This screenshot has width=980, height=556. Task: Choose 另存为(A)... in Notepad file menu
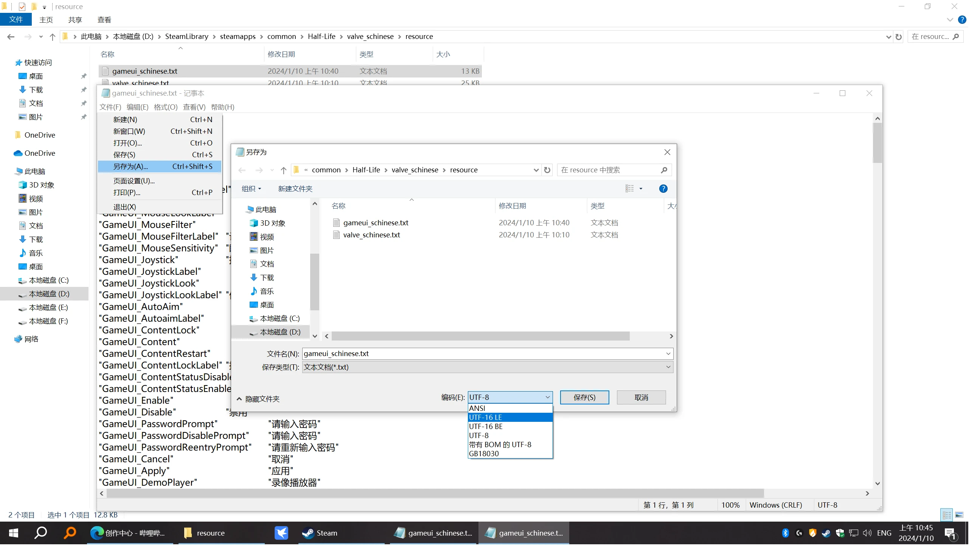(x=160, y=166)
